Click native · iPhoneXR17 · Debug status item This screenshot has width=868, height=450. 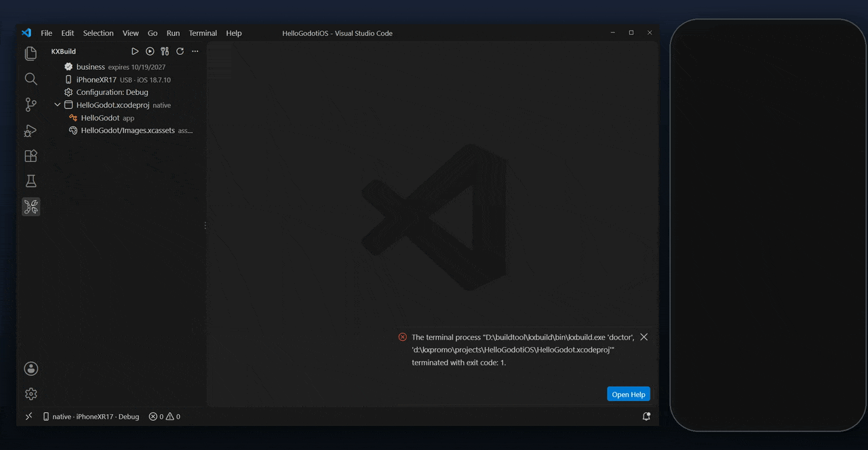(x=91, y=417)
